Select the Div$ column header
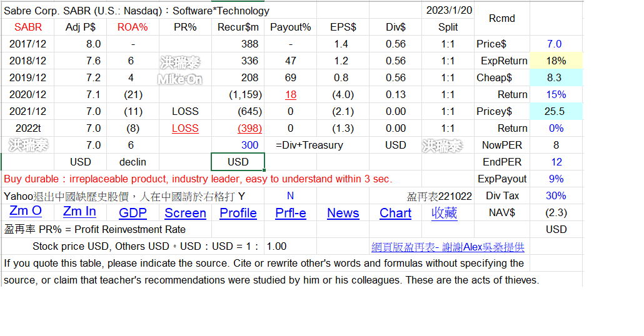The width and height of the screenshot is (644, 336). (396, 27)
